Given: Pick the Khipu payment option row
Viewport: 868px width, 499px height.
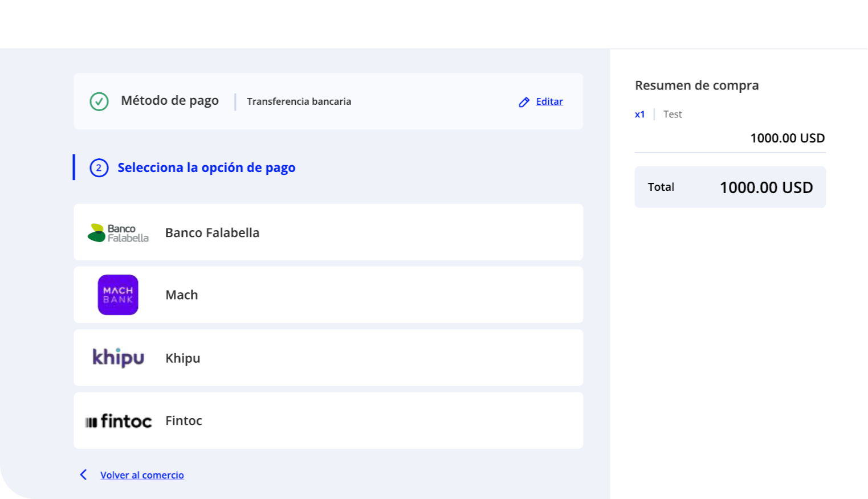Looking at the screenshot, I should click(328, 358).
